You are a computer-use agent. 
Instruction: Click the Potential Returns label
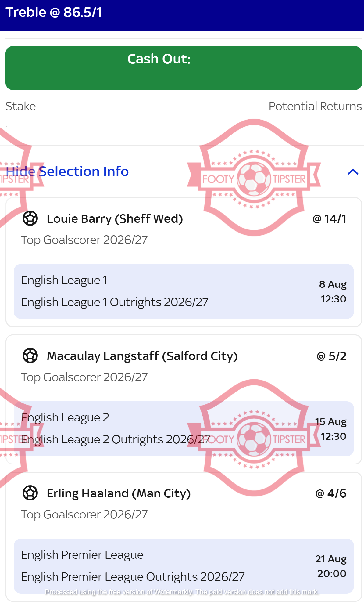[x=315, y=106]
